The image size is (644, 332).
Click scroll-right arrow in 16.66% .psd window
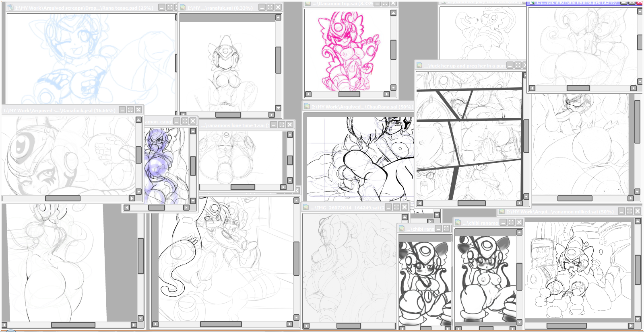(x=132, y=199)
